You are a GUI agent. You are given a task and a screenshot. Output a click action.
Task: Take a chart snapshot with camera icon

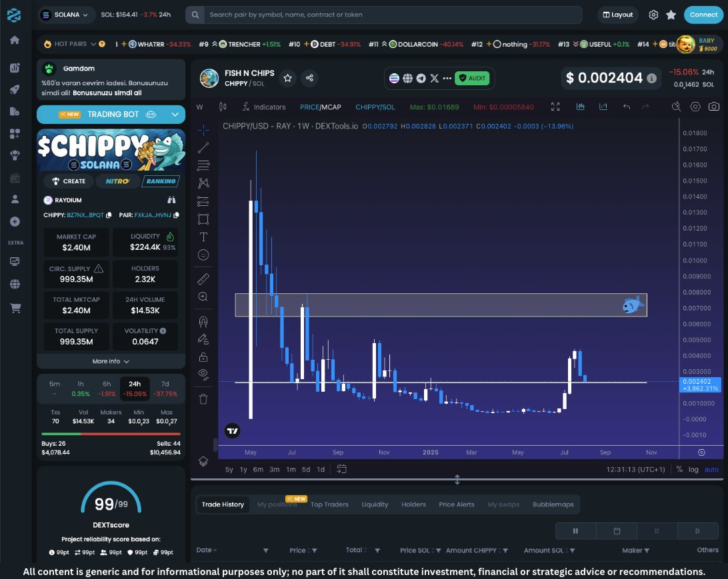[713, 107]
